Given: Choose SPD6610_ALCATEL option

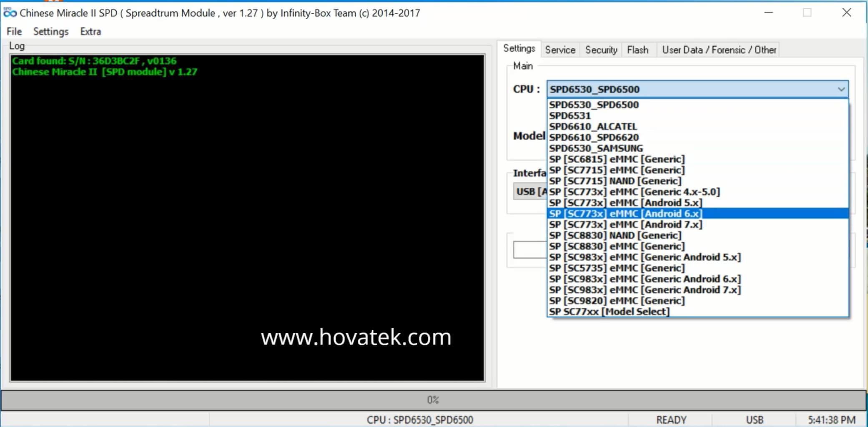Looking at the screenshot, I should tap(697, 126).
